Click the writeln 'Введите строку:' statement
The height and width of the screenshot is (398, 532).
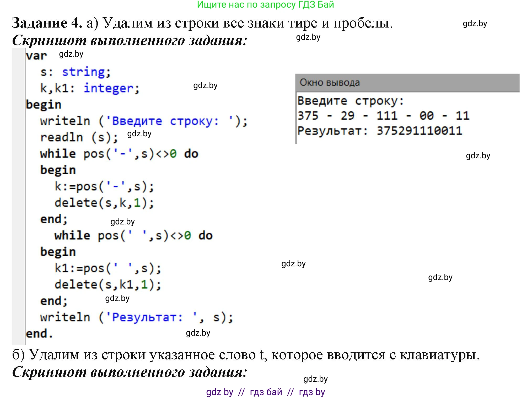click(x=143, y=121)
